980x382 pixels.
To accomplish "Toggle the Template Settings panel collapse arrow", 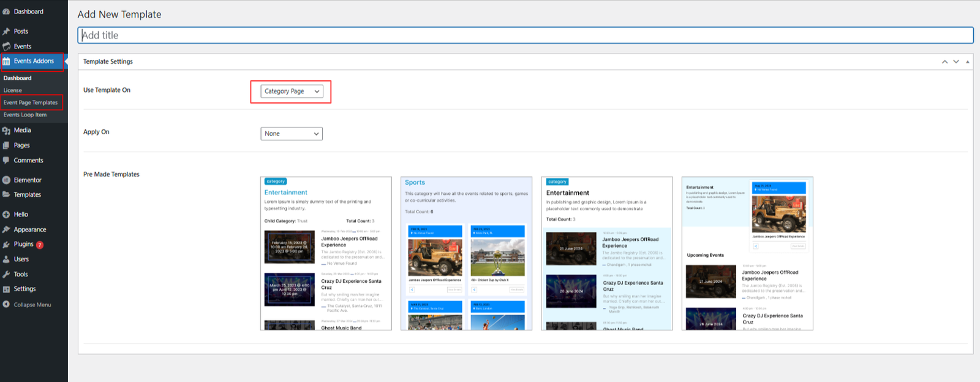I will pos(967,62).
